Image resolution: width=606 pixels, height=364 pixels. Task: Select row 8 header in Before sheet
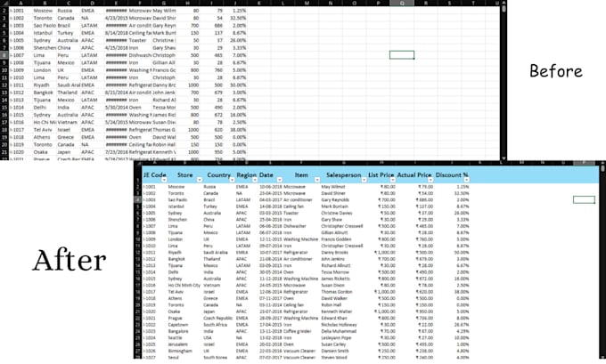[x=4, y=55]
